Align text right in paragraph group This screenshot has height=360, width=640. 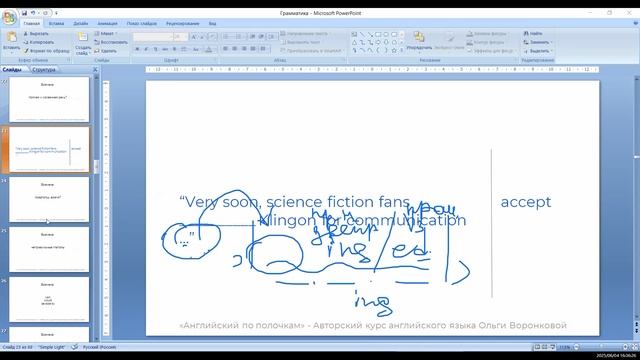click(x=244, y=49)
